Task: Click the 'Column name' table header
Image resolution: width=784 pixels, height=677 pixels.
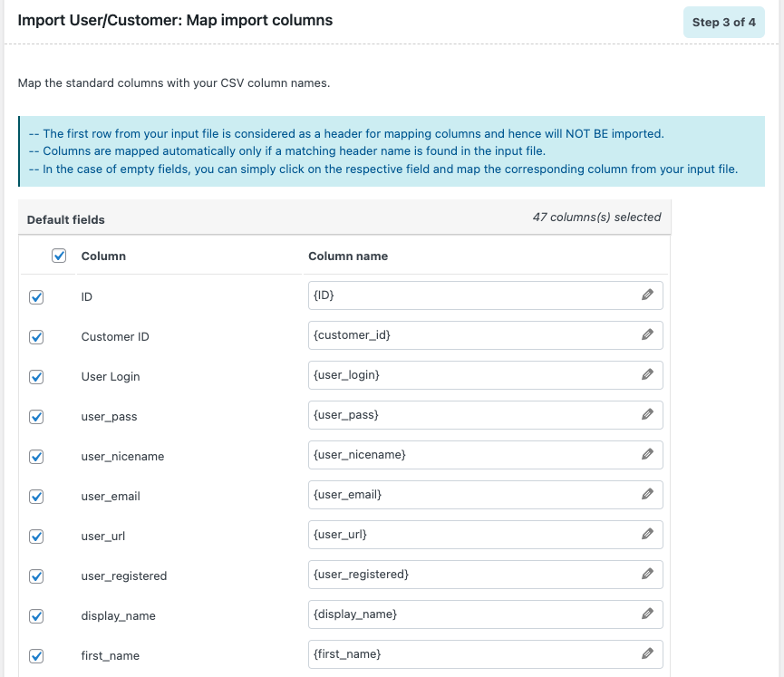Action: (x=348, y=256)
